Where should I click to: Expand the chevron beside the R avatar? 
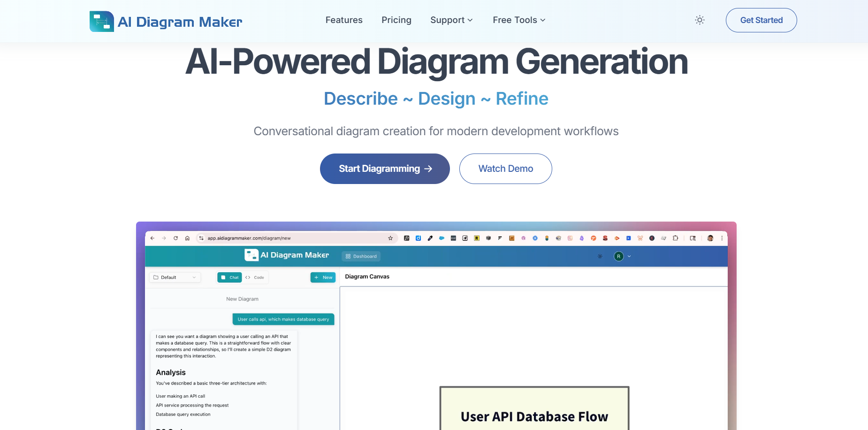tap(629, 256)
